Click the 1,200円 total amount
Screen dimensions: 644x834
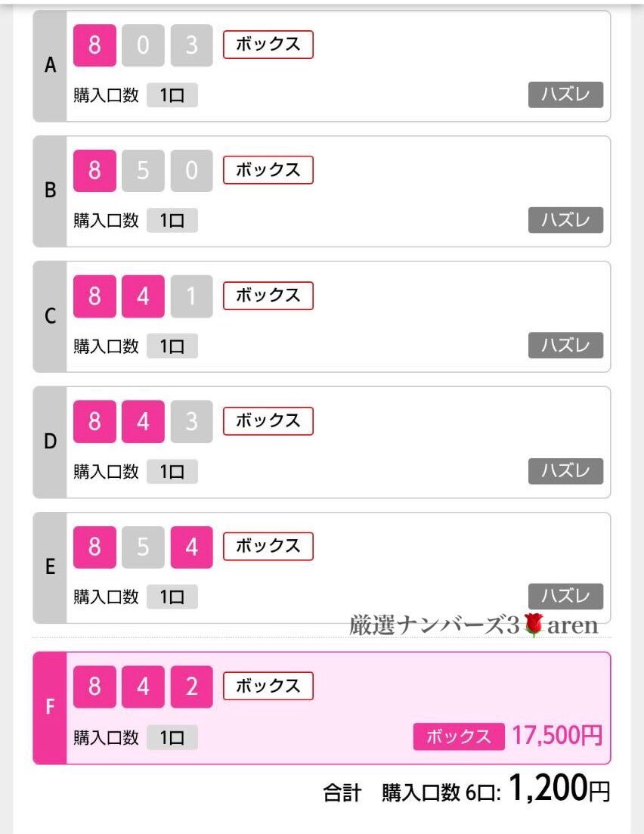pyautogui.click(x=559, y=789)
